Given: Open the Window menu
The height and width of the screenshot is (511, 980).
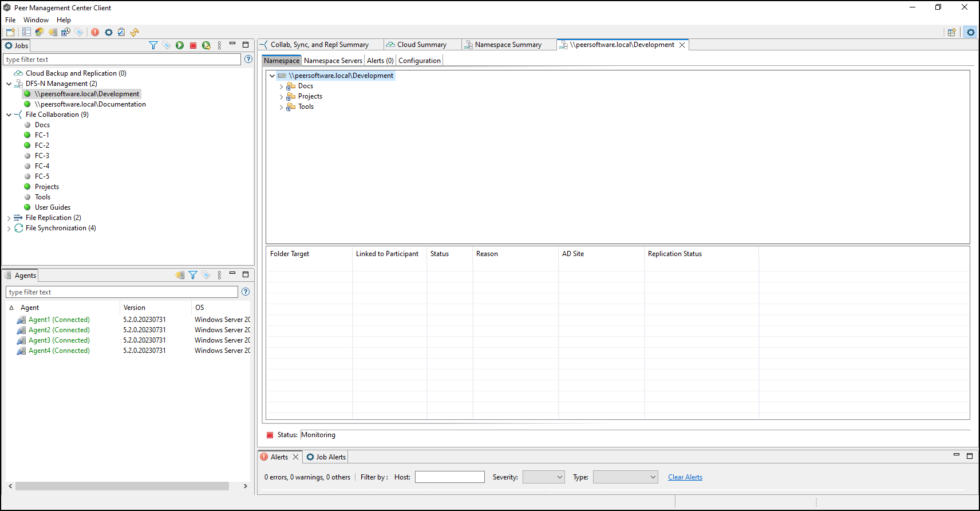Looking at the screenshot, I should [x=35, y=20].
